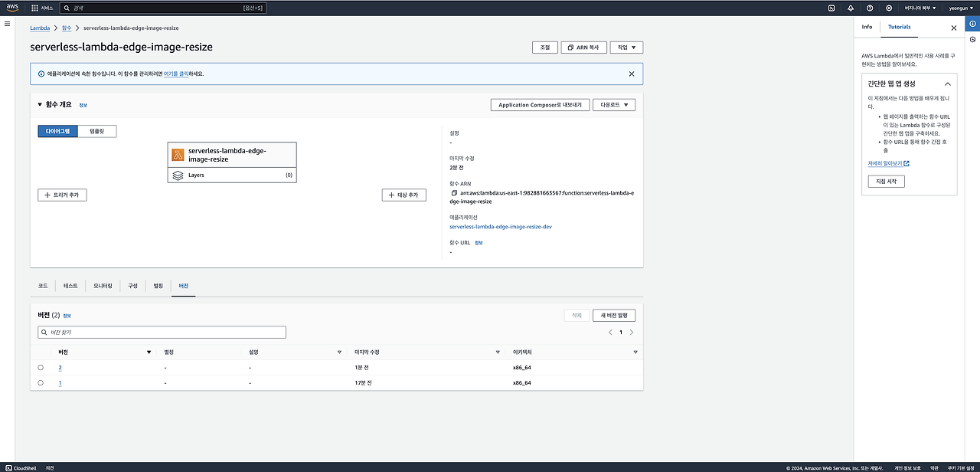This screenshot has height=472, width=980.
Task: Go to previous page of versions
Action: tap(610, 333)
